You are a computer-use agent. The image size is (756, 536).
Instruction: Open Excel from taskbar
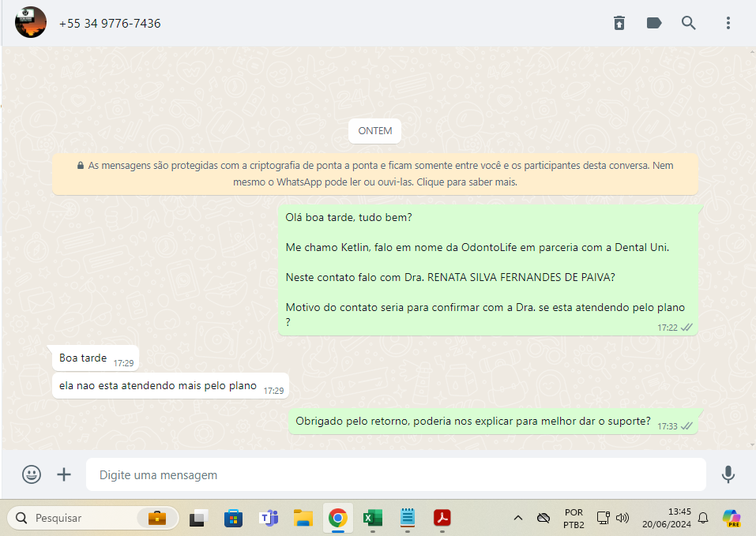click(373, 518)
